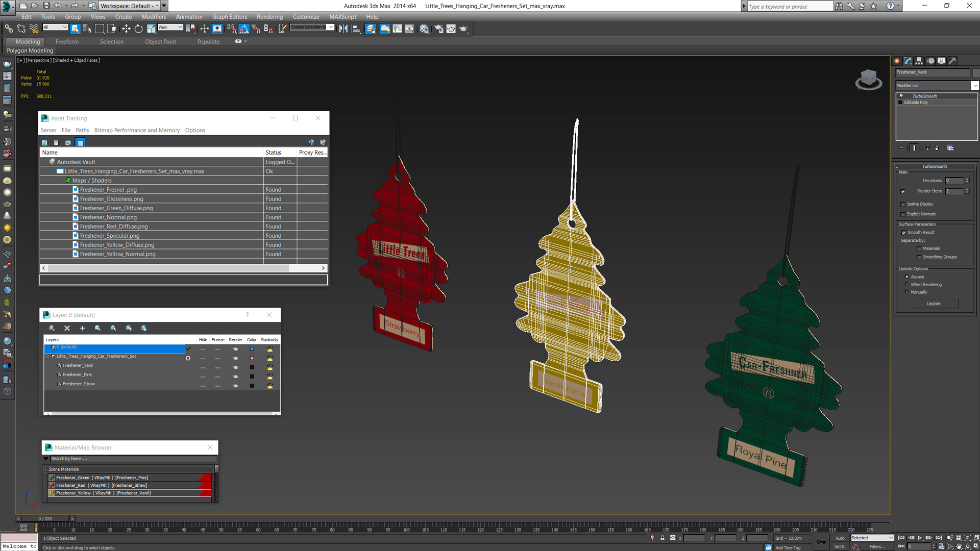Check Separate by Smoothing Groups
The image size is (980, 551).
pyautogui.click(x=919, y=257)
